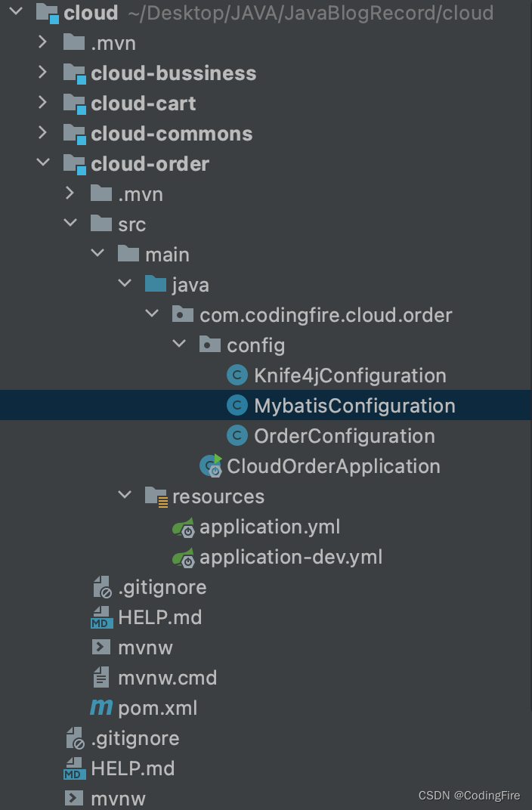Viewport: 532px width, 810px height.
Task: Select the root-level mvnw file
Action: click(x=118, y=799)
